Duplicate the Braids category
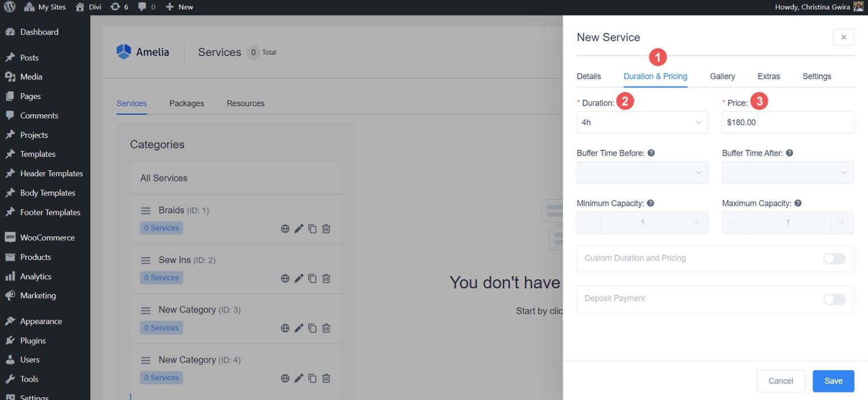This screenshot has width=868, height=400. [313, 228]
